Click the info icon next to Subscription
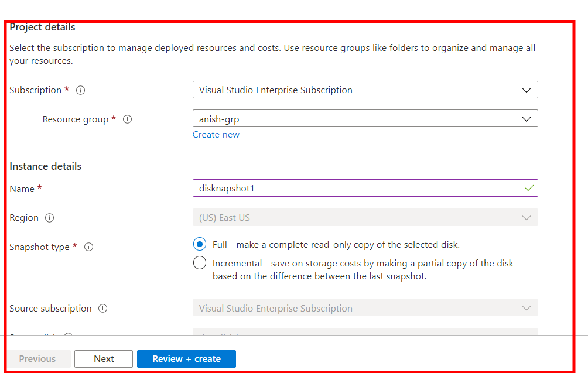The width and height of the screenshot is (588, 373). [x=80, y=90]
